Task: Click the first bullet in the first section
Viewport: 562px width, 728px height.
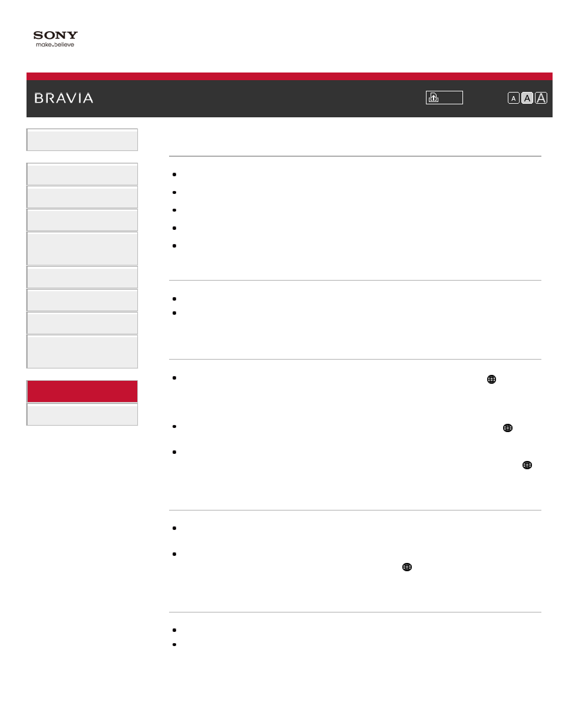Action: pos(174,174)
